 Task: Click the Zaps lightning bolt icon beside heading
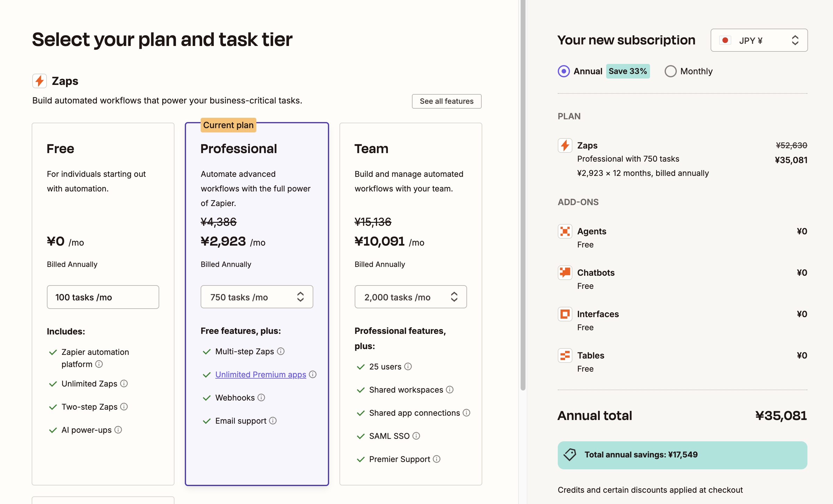tap(40, 81)
